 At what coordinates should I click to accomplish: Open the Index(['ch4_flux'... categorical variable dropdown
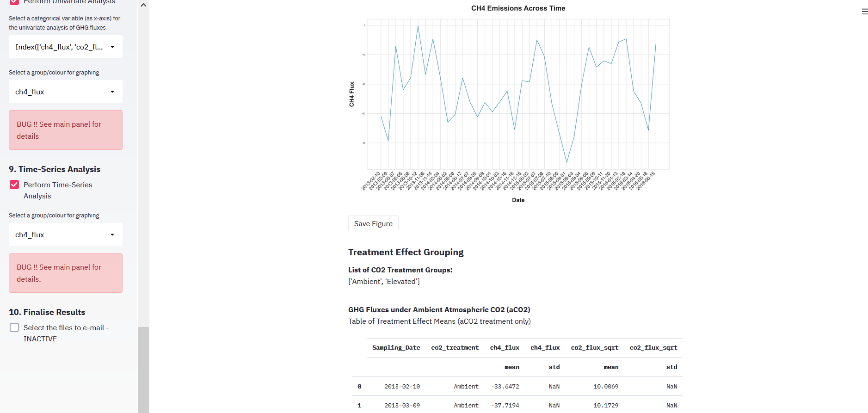66,47
